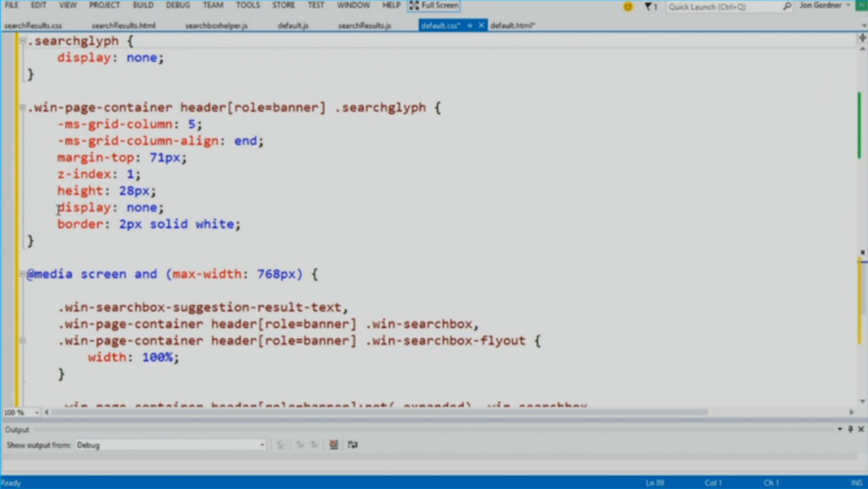Open Output window position dropdown arrow
868x489 pixels.
pyautogui.click(x=840, y=430)
